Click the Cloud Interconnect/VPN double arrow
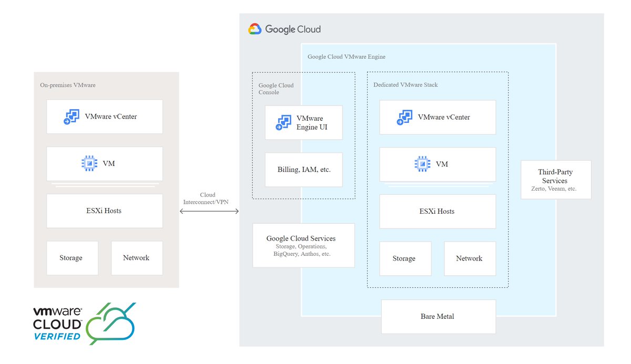 [x=209, y=211]
